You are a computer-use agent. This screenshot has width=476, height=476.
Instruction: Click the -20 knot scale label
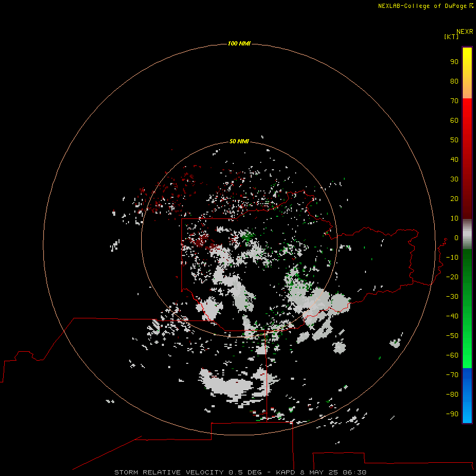452,277
